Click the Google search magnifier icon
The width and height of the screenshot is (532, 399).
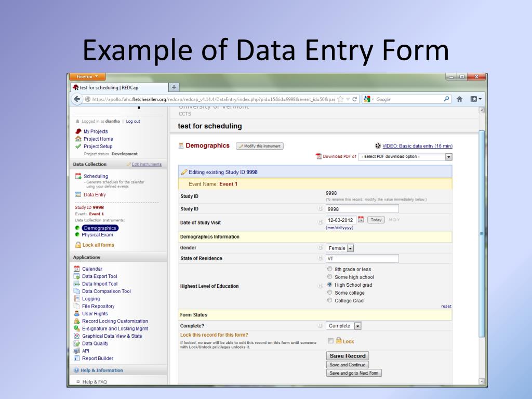tap(446, 99)
